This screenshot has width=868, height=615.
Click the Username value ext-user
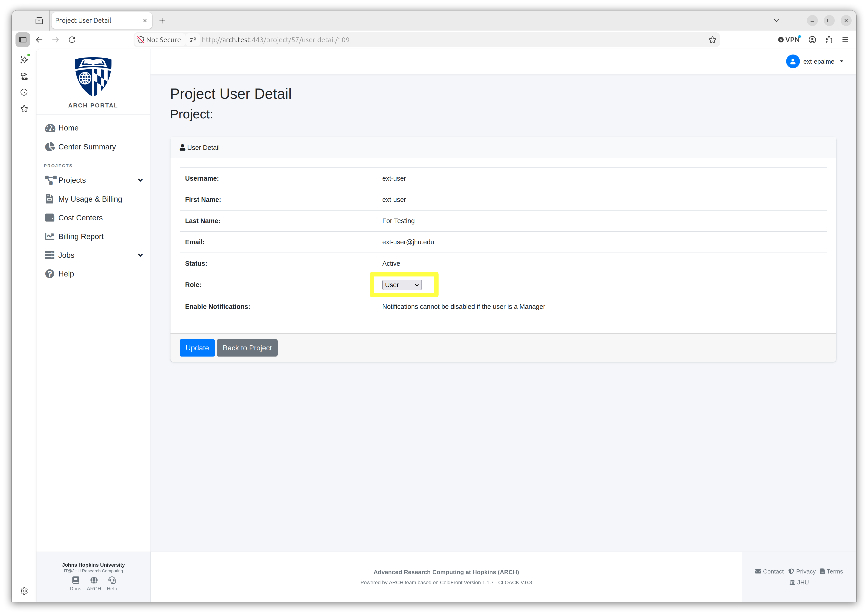pos(394,178)
